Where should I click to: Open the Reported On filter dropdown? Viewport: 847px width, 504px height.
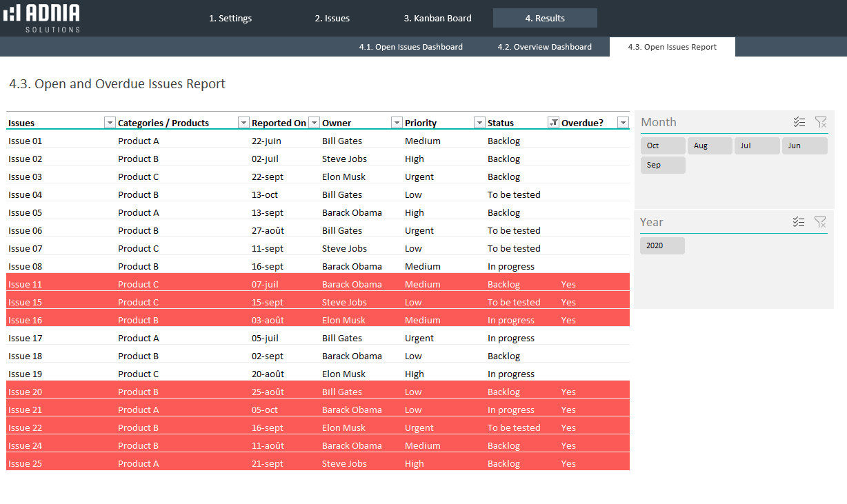point(314,122)
